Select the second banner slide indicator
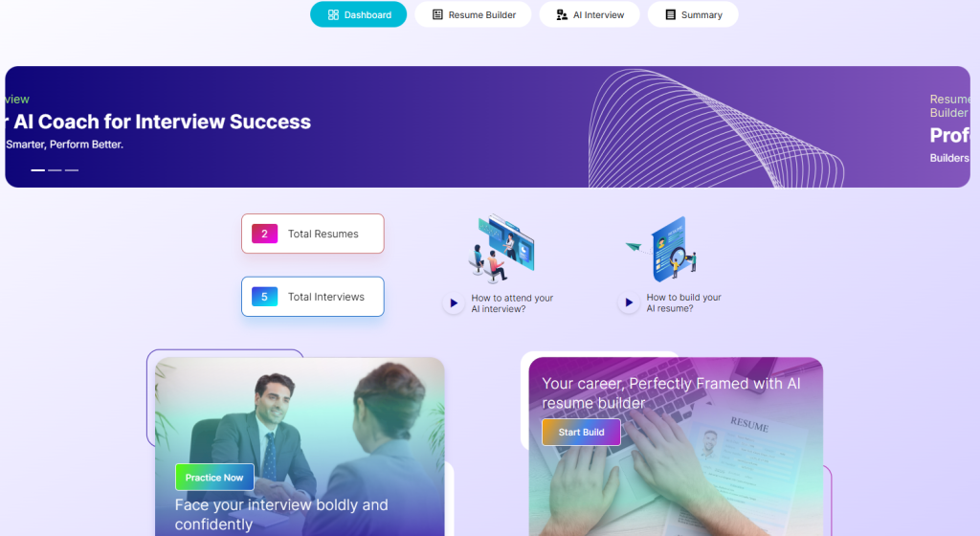The height and width of the screenshot is (536, 980). (x=55, y=170)
